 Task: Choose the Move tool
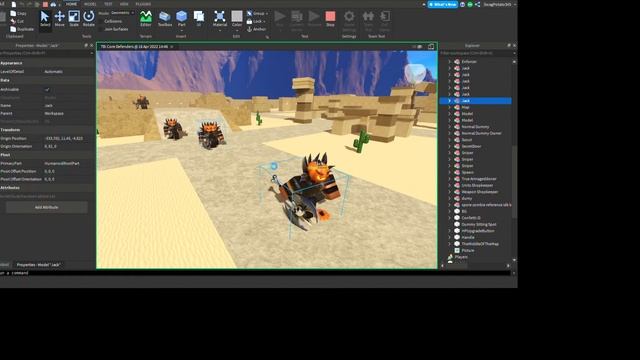pyautogui.click(x=60, y=19)
